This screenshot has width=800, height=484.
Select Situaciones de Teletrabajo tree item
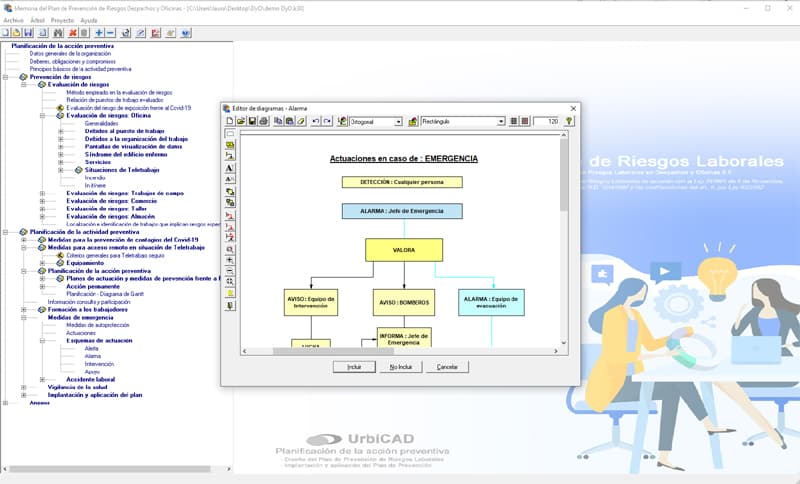click(122, 170)
